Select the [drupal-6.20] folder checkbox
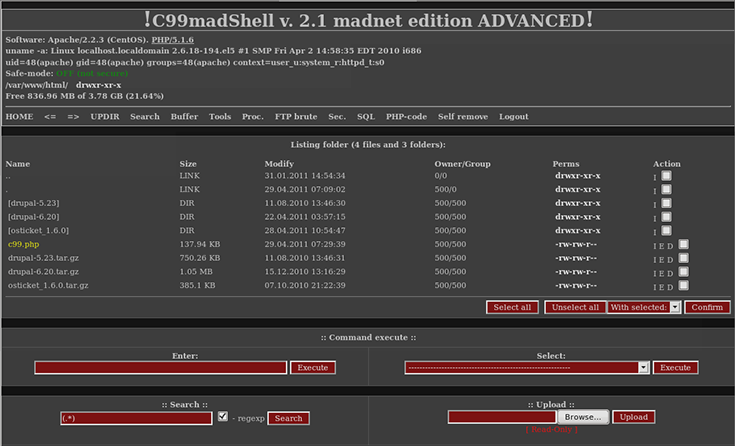The width and height of the screenshot is (735, 446). pyautogui.click(x=666, y=216)
